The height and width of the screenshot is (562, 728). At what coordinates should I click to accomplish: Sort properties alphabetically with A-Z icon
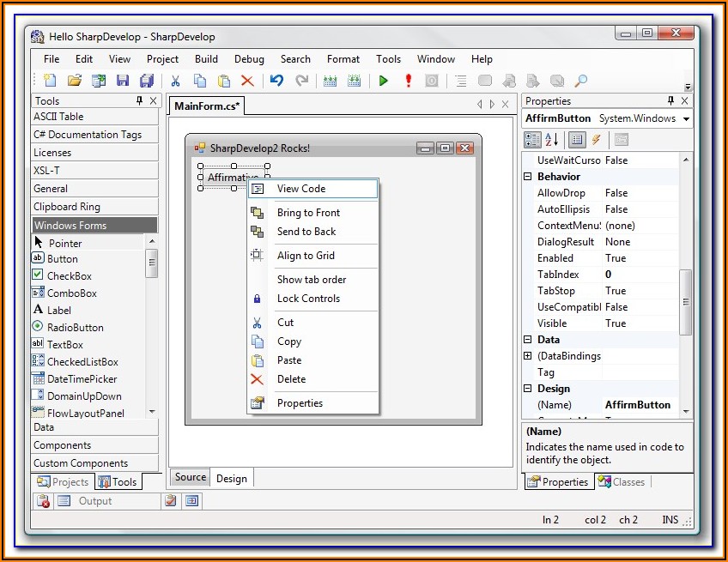[x=552, y=139]
